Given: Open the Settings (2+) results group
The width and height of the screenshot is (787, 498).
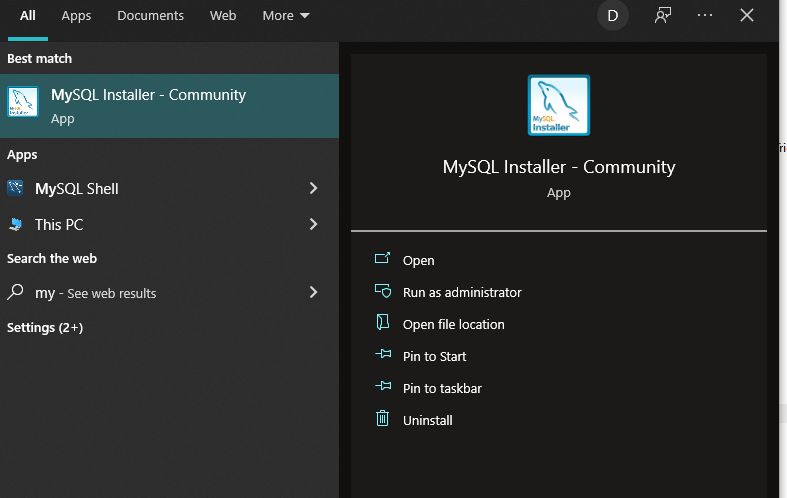Looking at the screenshot, I should click(x=45, y=327).
